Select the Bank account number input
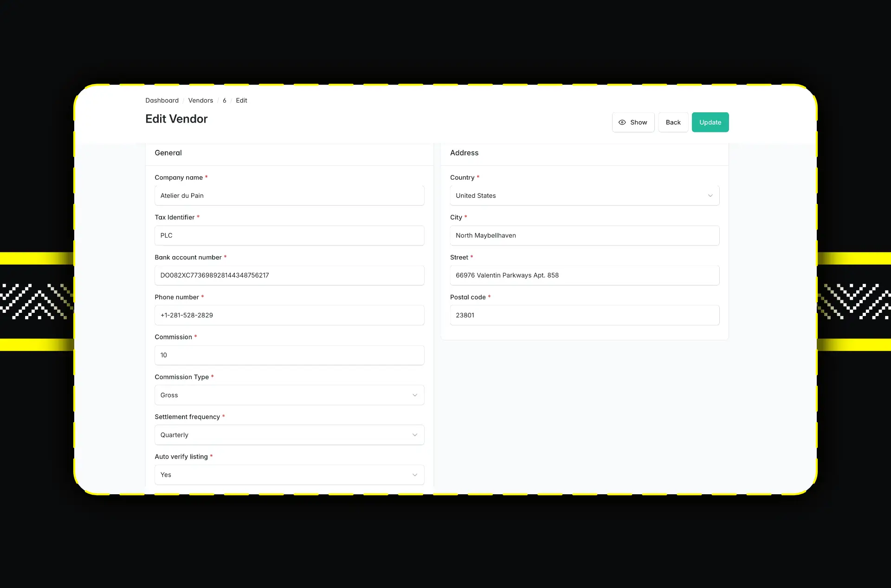891x588 pixels. [x=289, y=275]
